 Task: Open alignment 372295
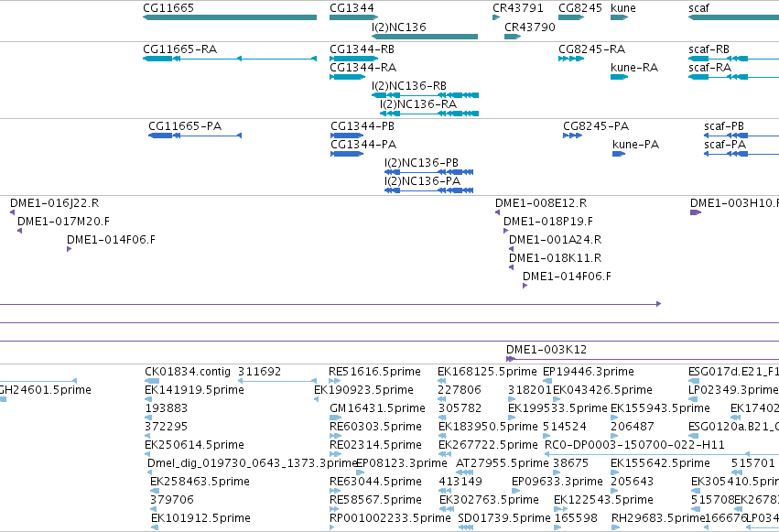(166, 427)
